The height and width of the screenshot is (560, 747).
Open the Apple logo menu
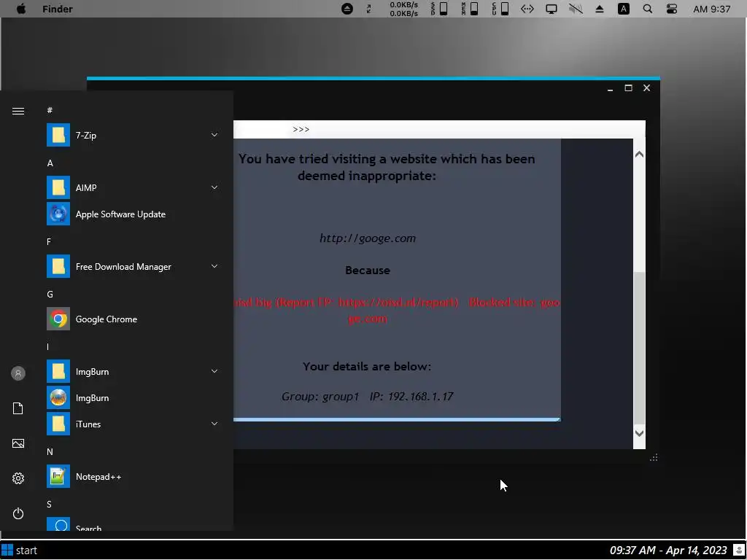[21, 9]
